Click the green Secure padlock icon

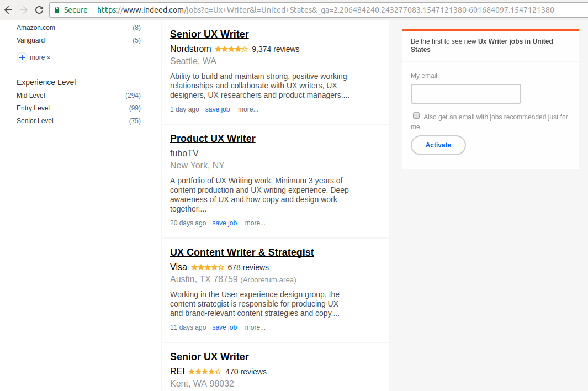click(57, 10)
